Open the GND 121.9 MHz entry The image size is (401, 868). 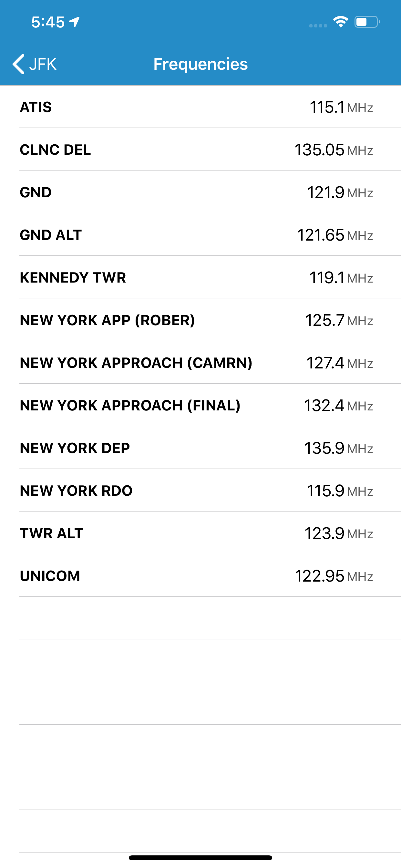click(x=200, y=192)
